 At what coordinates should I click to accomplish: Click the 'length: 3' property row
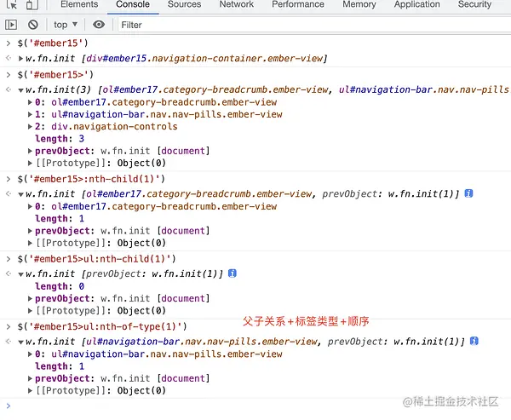point(60,139)
